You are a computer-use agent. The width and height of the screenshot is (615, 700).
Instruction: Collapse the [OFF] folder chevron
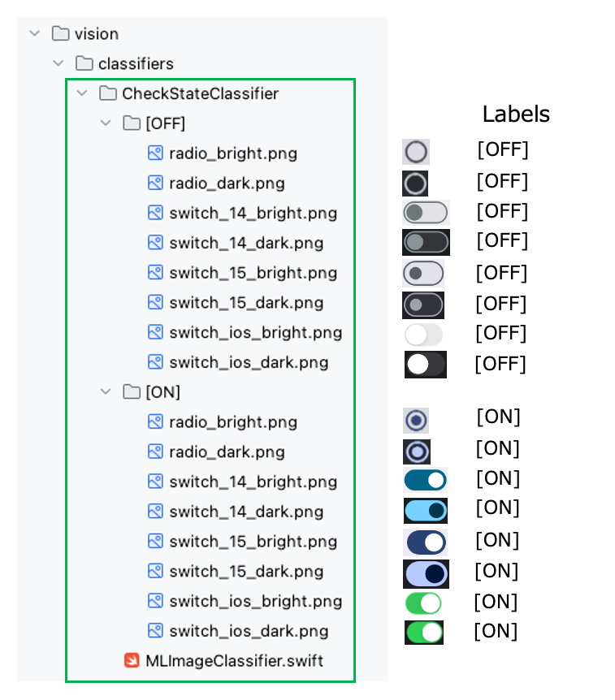click(x=106, y=123)
